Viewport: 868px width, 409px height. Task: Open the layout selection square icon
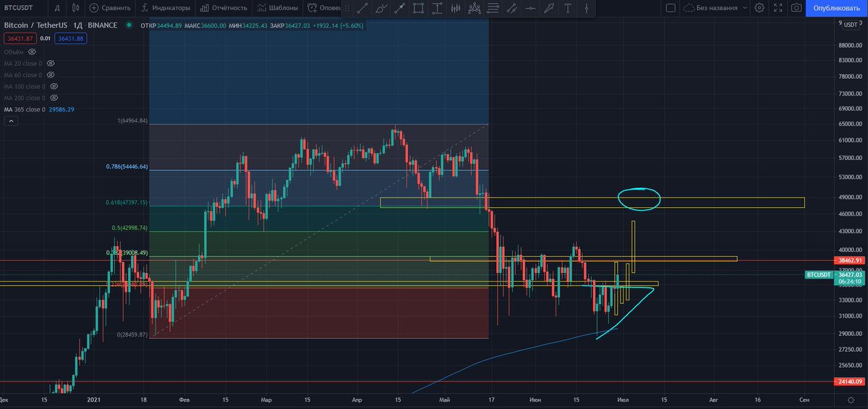click(671, 8)
